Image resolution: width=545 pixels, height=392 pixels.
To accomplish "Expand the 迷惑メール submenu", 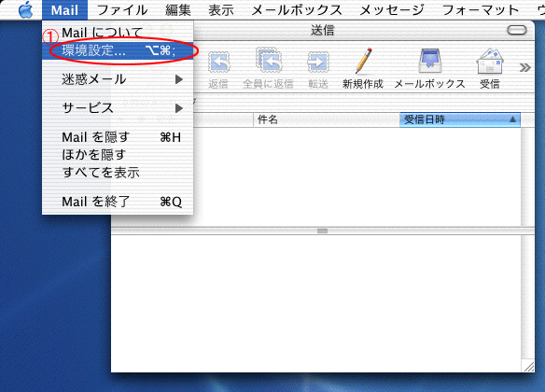I will (x=118, y=79).
